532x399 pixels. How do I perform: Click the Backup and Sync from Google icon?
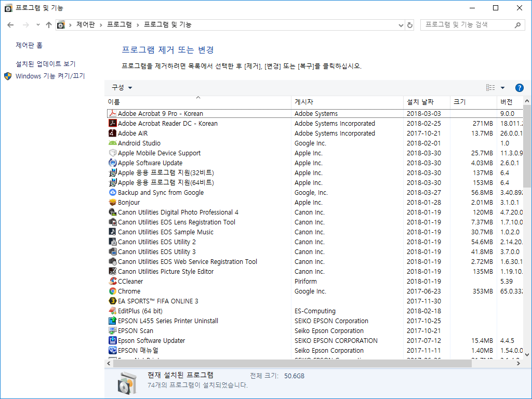pos(113,192)
